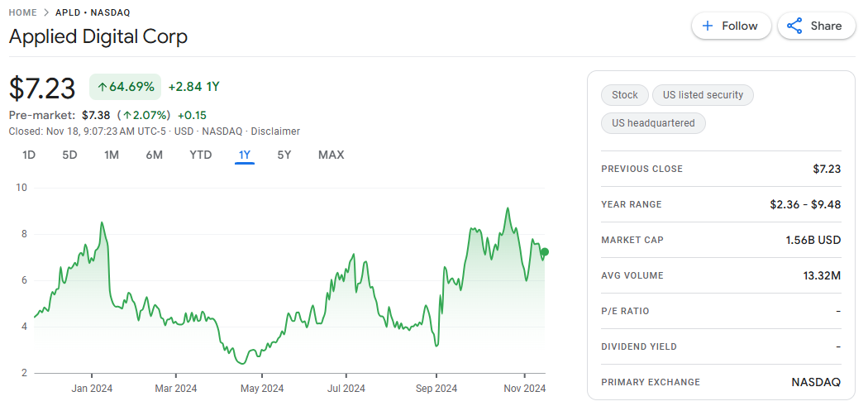Viewport: 868px width, 406px height.
Task: Click the green endpoint dot on chart
Action: click(544, 252)
